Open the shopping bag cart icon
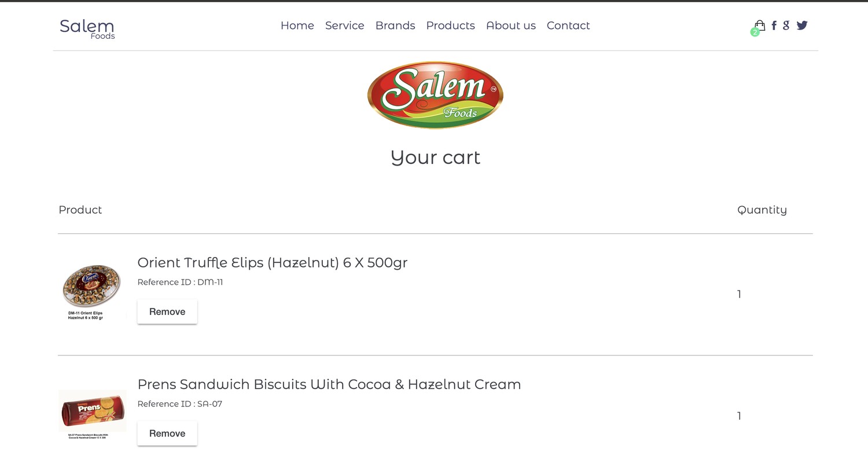 pyautogui.click(x=760, y=25)
